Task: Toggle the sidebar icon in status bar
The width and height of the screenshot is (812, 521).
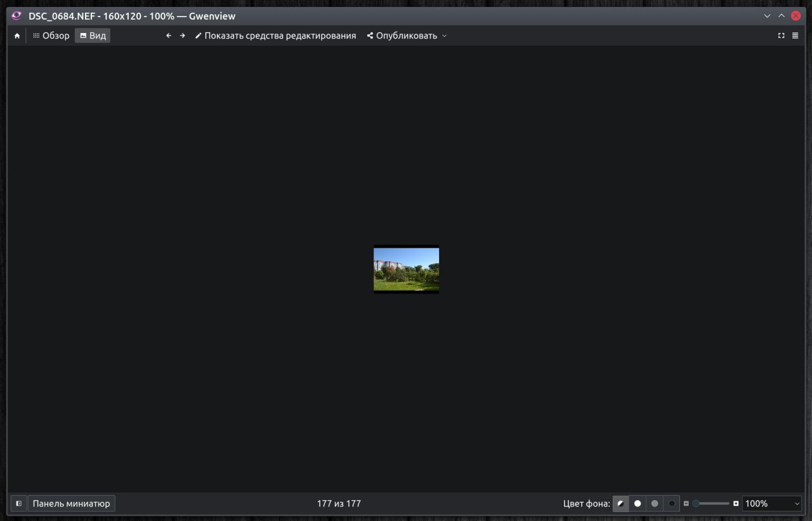Action: point(19,504)
